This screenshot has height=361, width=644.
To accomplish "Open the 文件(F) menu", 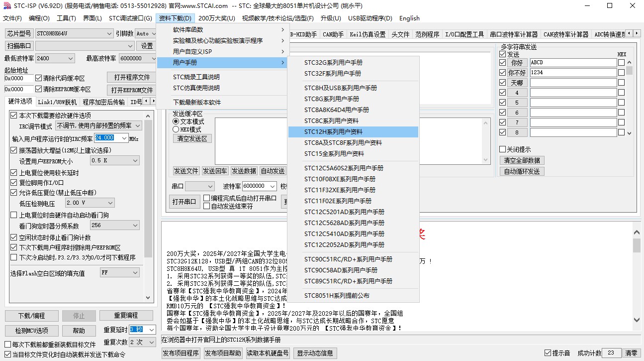I will click(12, 18).
